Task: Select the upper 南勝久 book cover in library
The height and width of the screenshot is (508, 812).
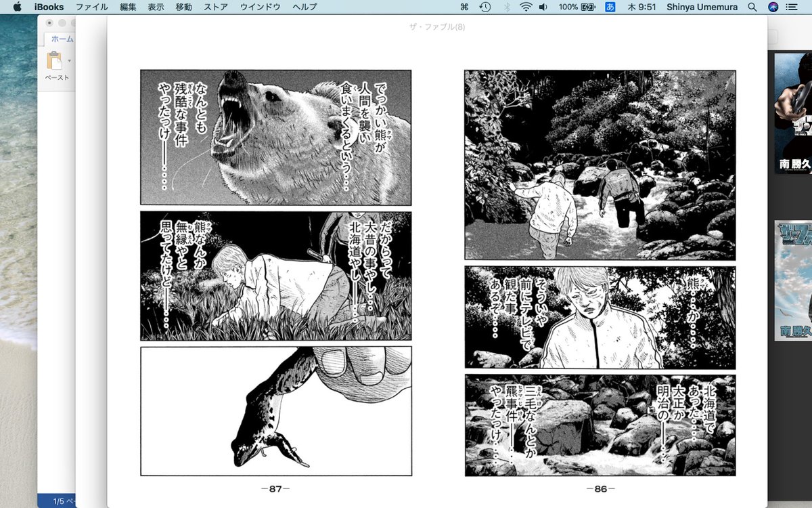Action: click(793, 113)
